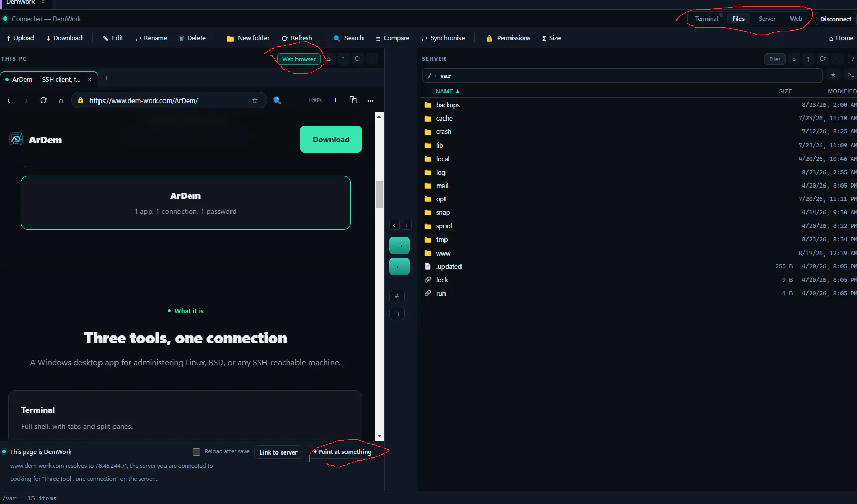This screenshot has height=504, width=857.
Task: Click the Link to server button
Action: point(278,452)
